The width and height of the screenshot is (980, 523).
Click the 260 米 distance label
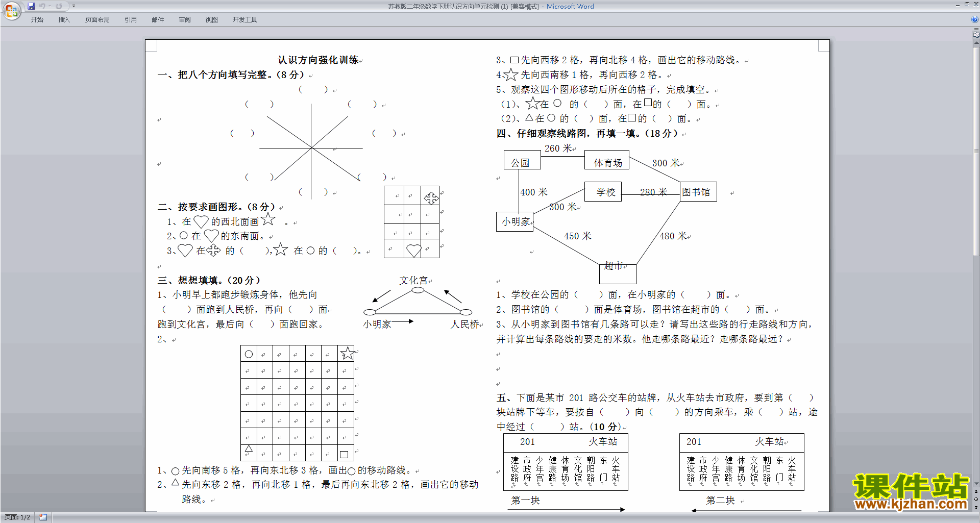[558, 148]
